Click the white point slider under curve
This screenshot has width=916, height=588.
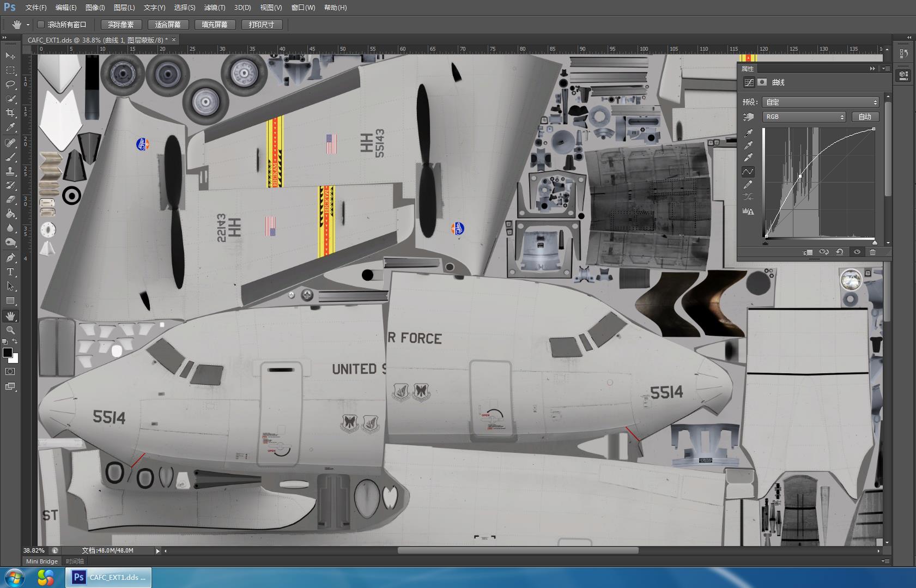[875, 242]
